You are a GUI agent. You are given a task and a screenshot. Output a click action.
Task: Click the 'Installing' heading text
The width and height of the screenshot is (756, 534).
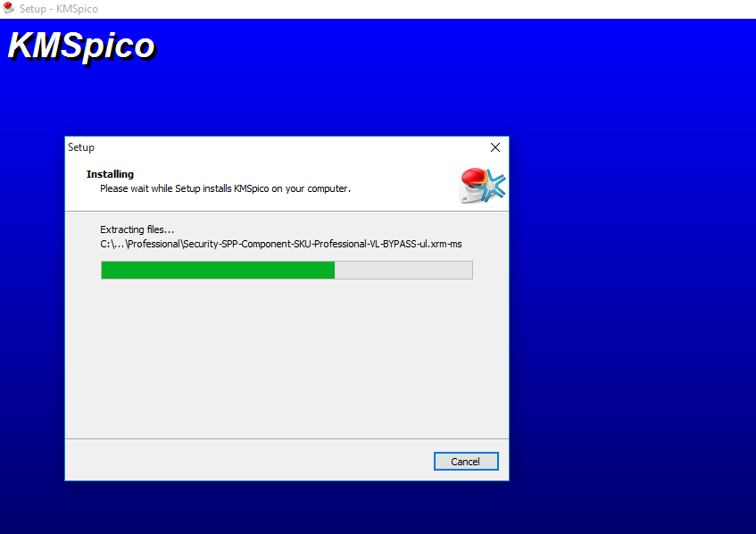tap(110, 174)
